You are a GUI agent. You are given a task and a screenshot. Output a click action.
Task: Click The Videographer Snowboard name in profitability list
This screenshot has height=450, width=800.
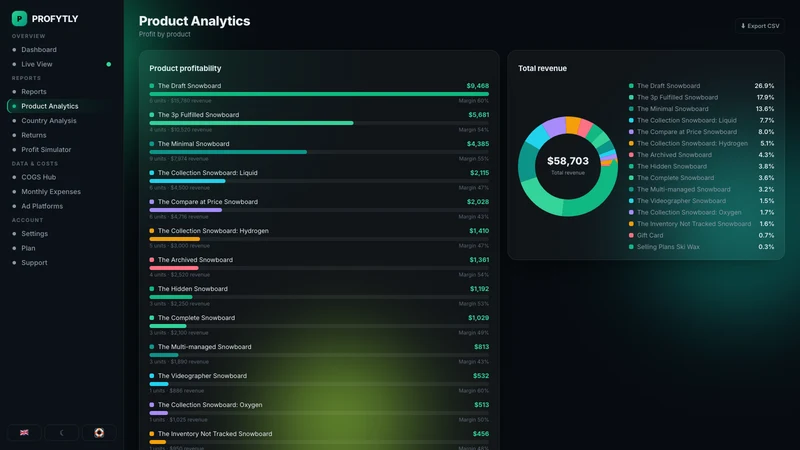[202, 376]
